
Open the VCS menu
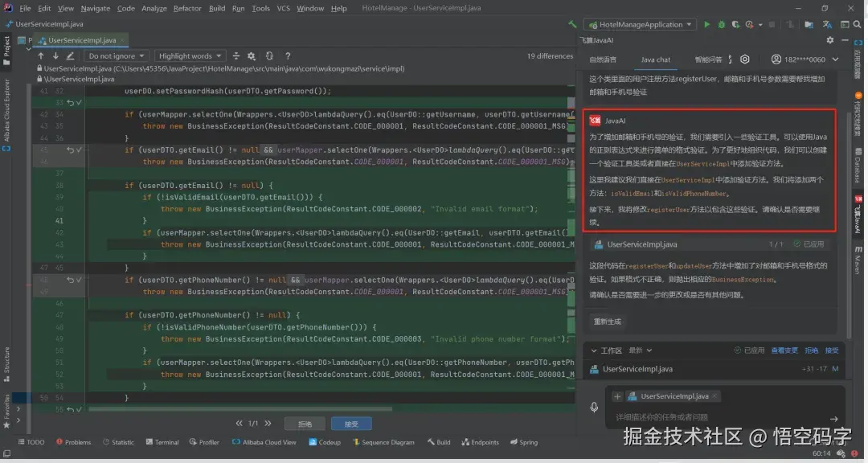tap(284, 8)
